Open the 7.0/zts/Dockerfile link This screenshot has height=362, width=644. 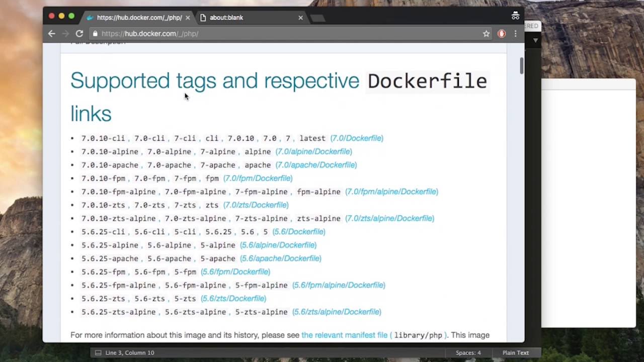point(256,205)
